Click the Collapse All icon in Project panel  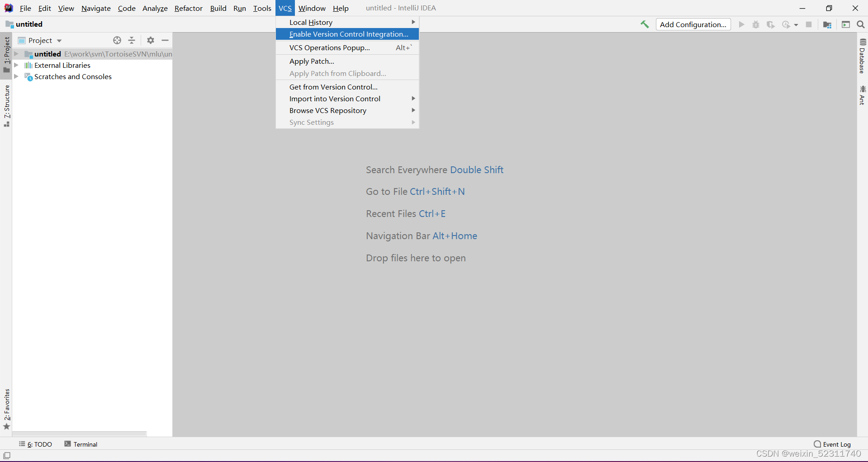(x=132, y=40)
